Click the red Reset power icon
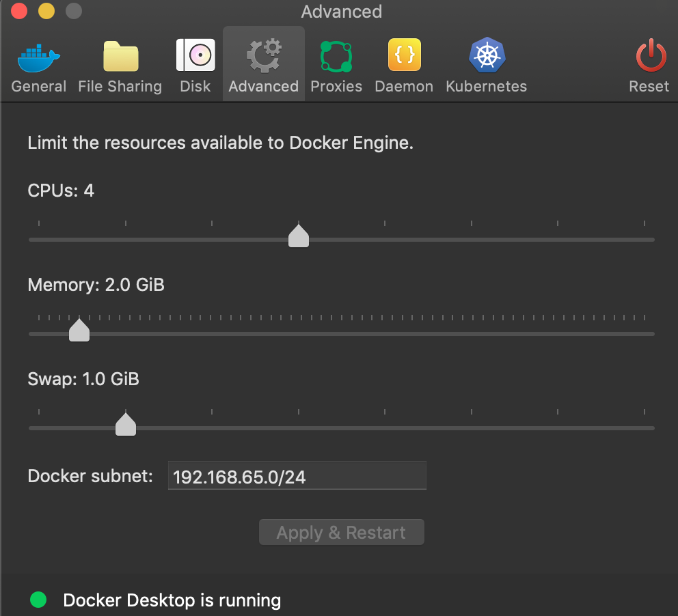Screen dimensions: 678x616 [x=650, y=55]
